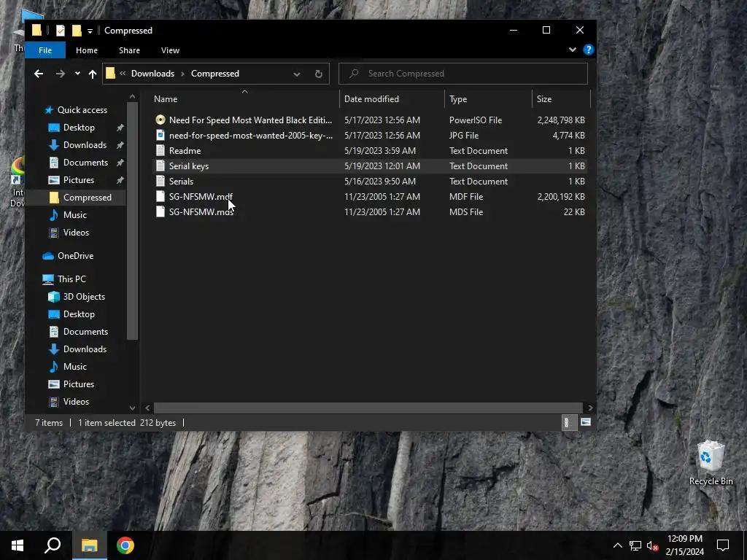This screenshot has width=747, height=560.
Task: Click the PowerISO disc icon of first file
Action: point(160,120)
